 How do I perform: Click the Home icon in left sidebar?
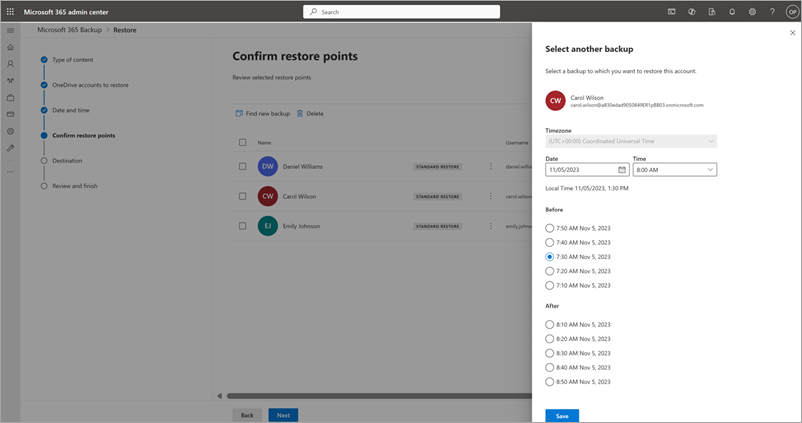[11, 47]
